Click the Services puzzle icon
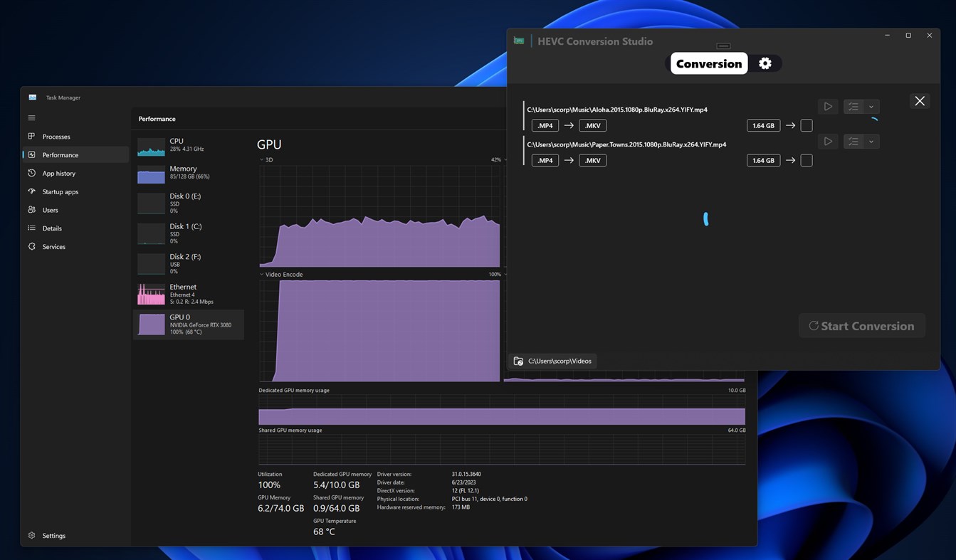 coord(31,246)
